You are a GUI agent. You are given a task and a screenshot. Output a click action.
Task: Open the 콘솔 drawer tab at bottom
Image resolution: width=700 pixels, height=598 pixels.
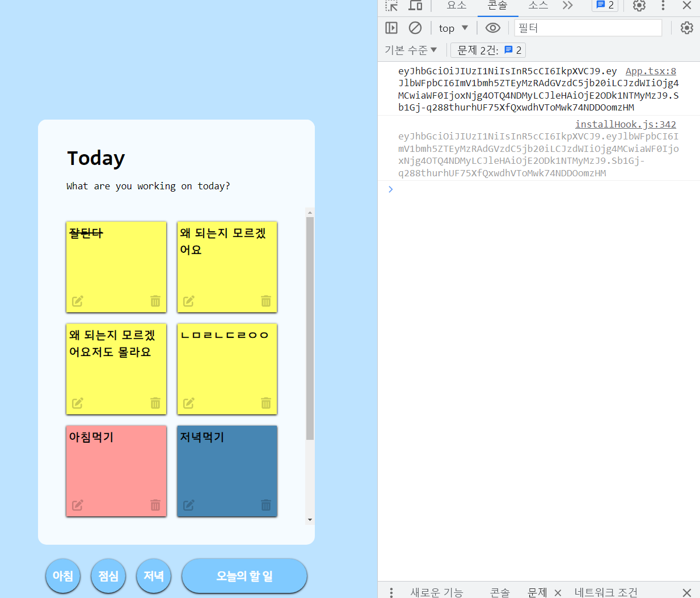(x=500, y=592)
